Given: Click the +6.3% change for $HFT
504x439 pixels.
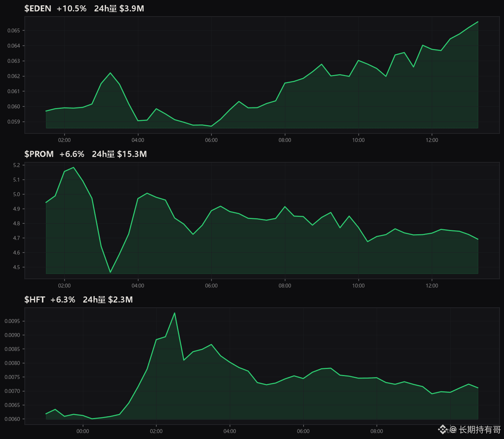Looking at the screenshot, I should point(63,300).
